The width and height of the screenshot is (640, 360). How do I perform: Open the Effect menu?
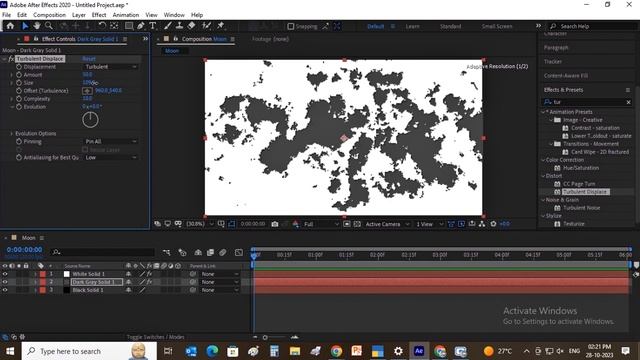pos(99,15)
